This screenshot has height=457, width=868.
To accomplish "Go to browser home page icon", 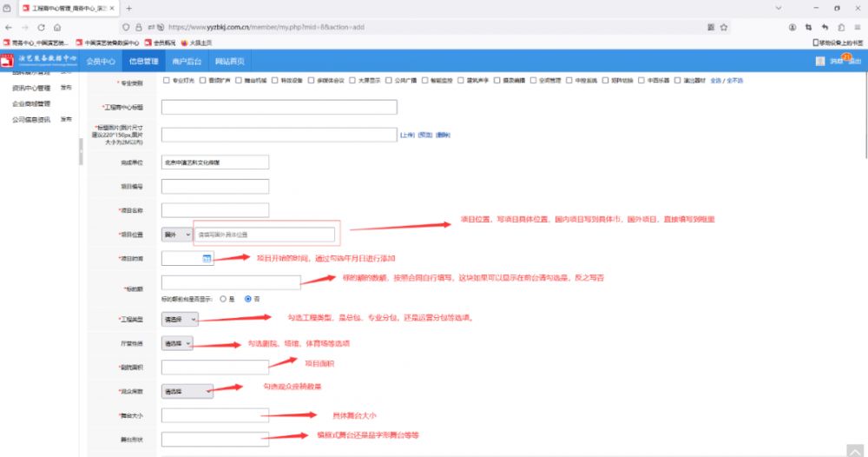I will click(57, 27).
